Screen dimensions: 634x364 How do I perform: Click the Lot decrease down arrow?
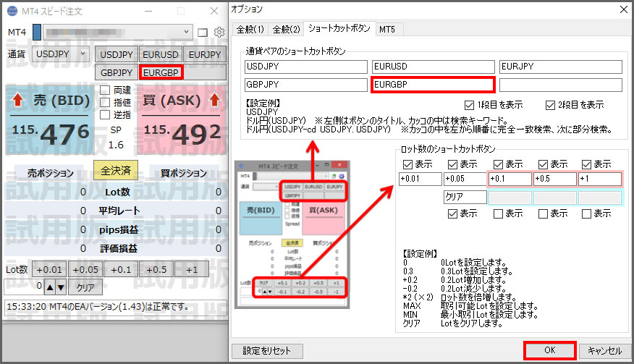click(x=61, y=287)
